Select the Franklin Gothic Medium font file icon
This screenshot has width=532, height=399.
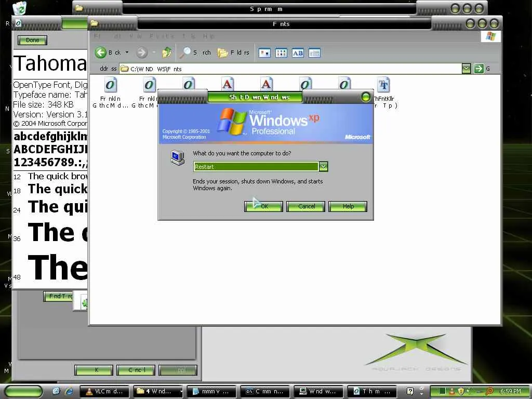pos(111,85)
